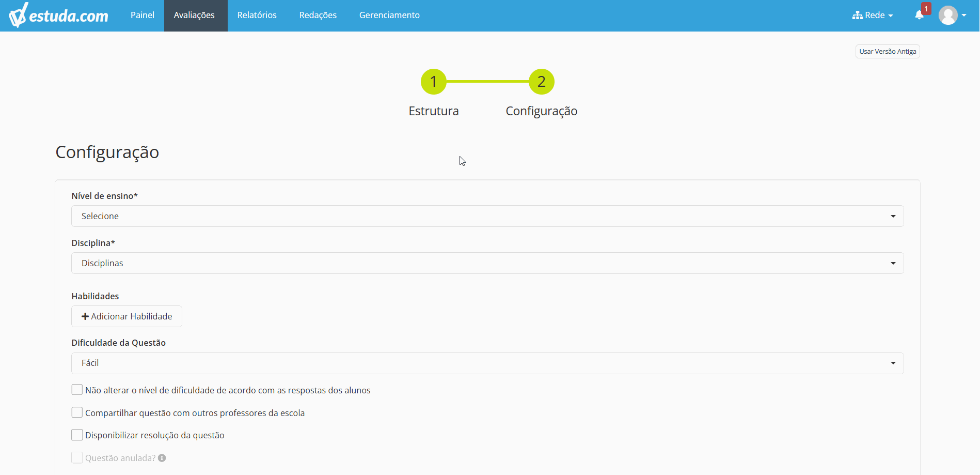Viewport: 980px width, 475px height.
Task: Click the info icon beside Questão anulada
Action: 162,458
